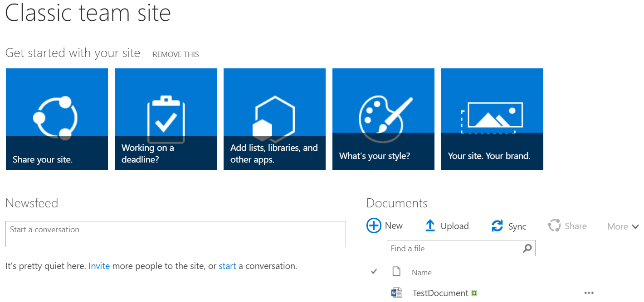The width and height of the screenshot is (644, 302).
Task: Click the magnifying glass search icon
Action: [x=527, y=248]
